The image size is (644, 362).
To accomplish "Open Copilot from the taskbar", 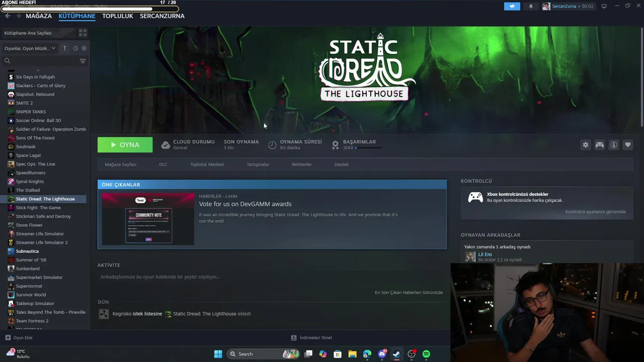I will click(323, 354).
